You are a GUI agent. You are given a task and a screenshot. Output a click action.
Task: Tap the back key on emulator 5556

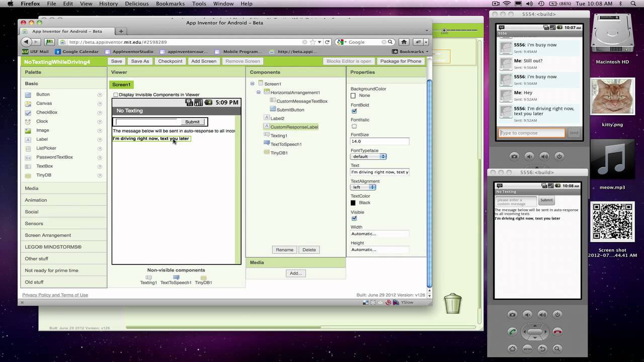(542, 348)
